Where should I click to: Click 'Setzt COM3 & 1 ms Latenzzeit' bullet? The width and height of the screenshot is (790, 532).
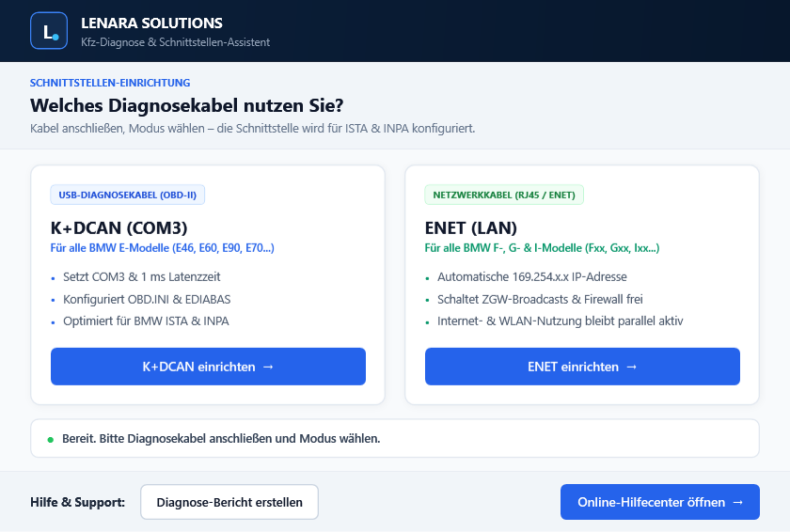[142, 277]
